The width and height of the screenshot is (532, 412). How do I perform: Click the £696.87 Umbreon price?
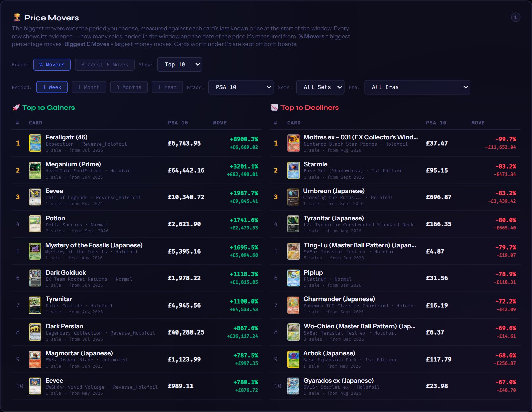(439, 197)
